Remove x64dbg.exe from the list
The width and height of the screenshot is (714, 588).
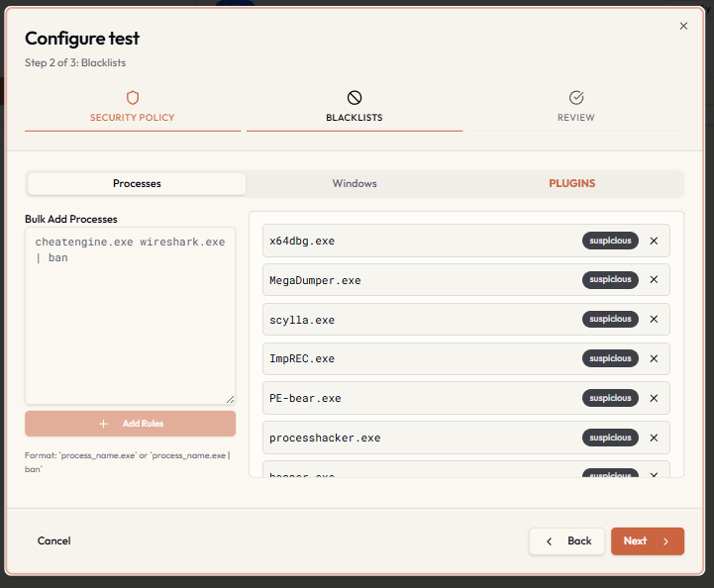654,241
